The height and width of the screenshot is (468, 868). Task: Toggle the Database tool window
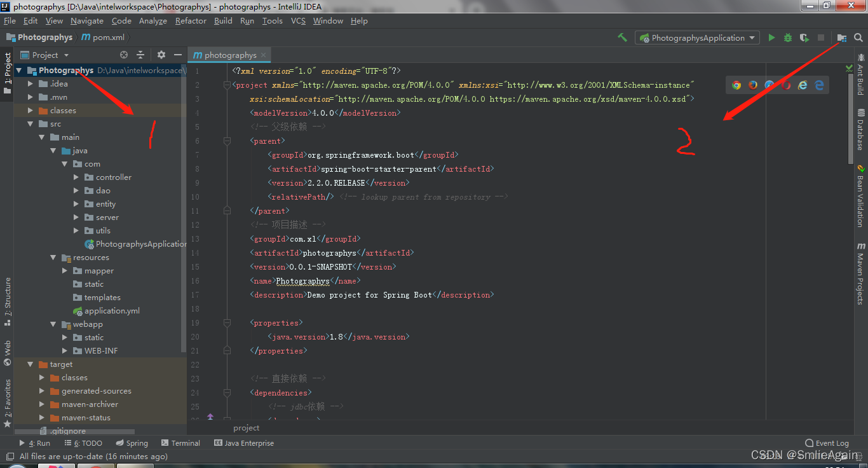tap(861, 129)
